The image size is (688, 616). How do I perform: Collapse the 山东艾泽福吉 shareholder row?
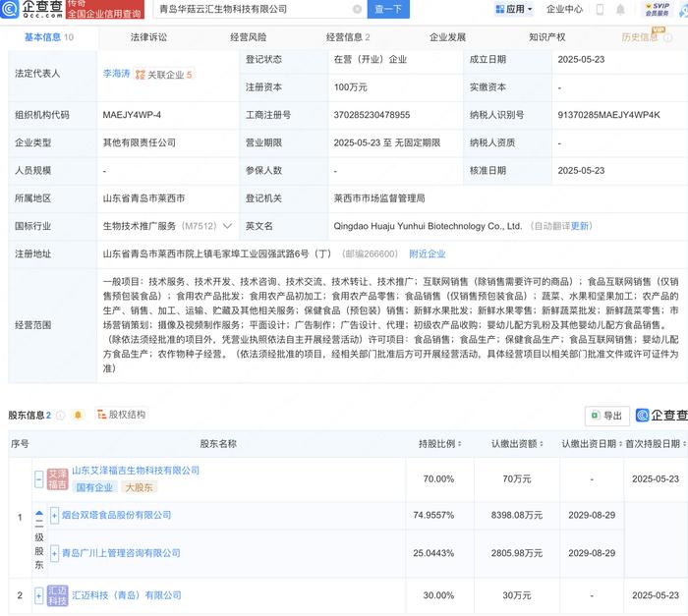[x=39, y=479]
